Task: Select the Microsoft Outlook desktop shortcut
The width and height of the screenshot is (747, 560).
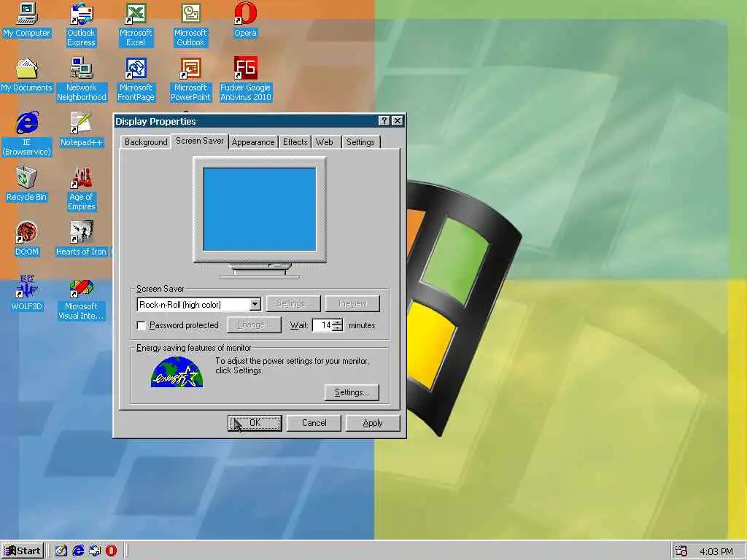Action: [x=190, y=25]
